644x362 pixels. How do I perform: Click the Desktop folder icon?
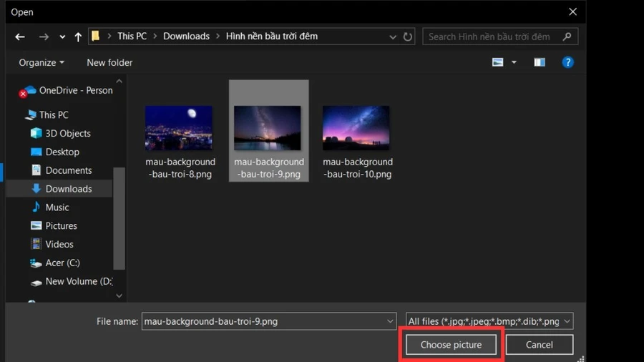pos(36,152)
